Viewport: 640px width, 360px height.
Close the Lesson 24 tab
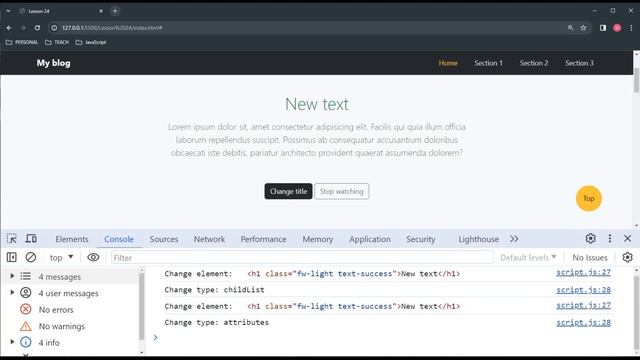[x=101, y=11]
